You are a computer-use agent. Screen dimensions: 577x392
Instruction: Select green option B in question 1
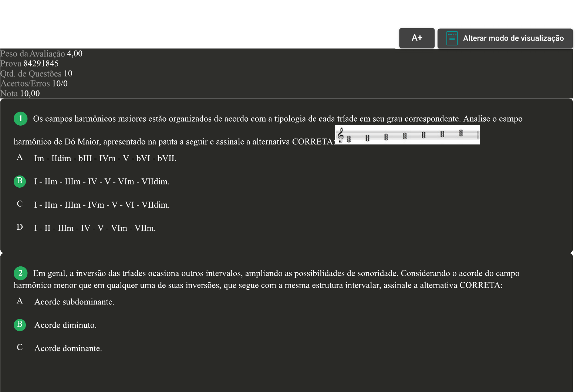point(20,181)
